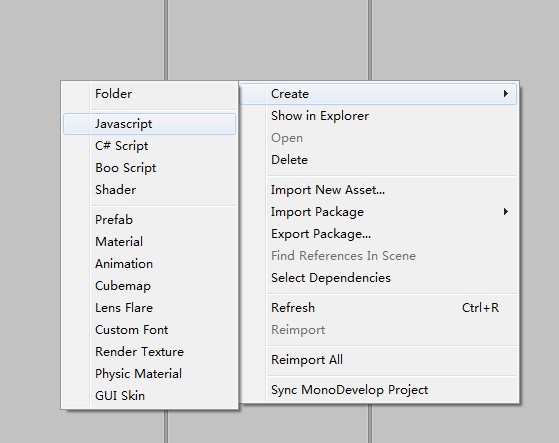Screen dimensions: 559x443
Task: Add a new Material
Action: tap(149, 242)
